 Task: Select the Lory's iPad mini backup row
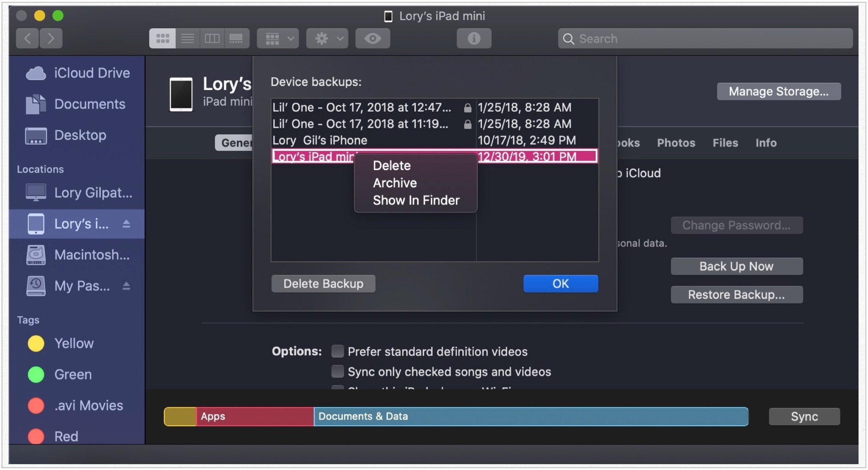click(x=435, y=156)
